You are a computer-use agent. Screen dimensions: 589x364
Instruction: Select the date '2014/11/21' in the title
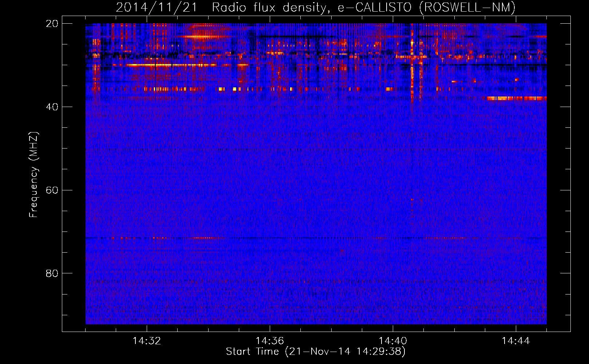(x=157, y=7)
